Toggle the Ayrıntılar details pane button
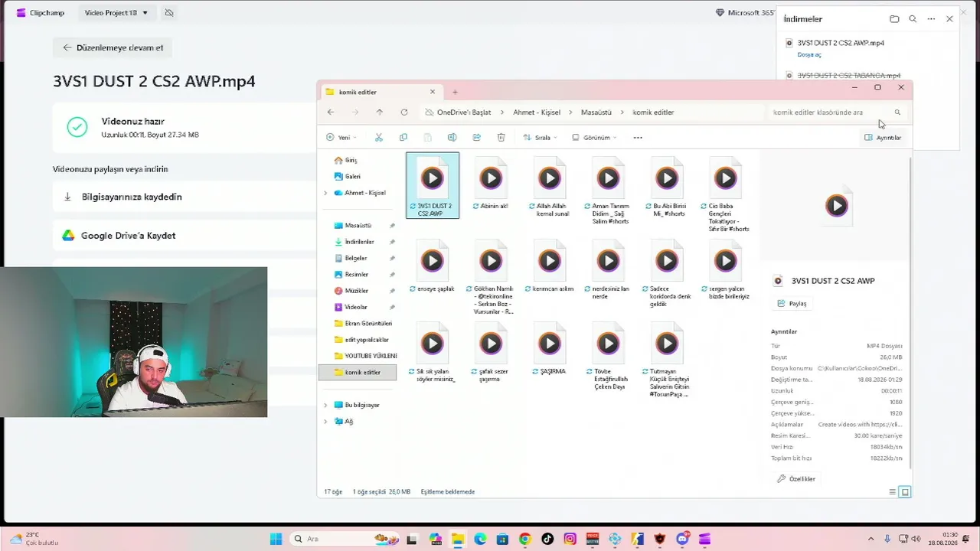Screen dimensions: 980x551 pos(883,138)
